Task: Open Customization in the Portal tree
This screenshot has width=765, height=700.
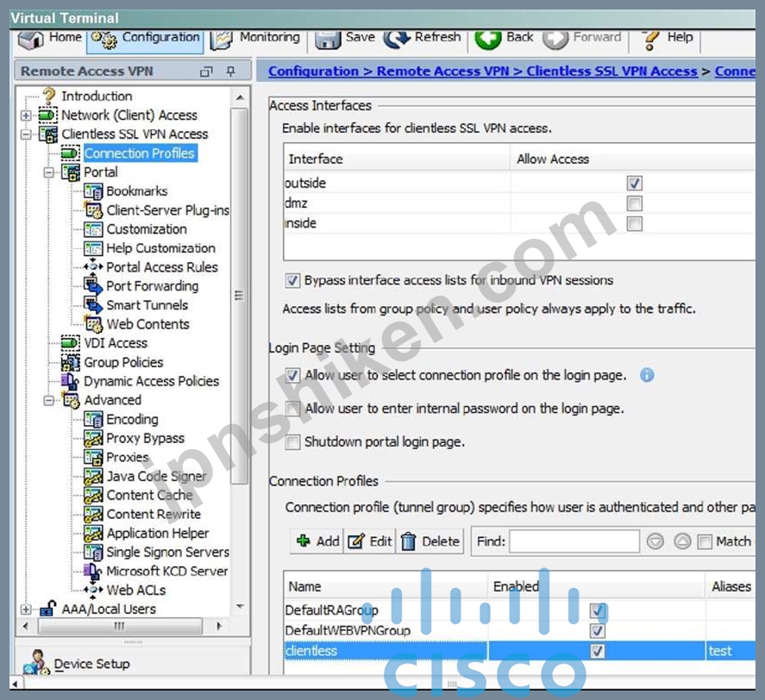Action: 147,229
